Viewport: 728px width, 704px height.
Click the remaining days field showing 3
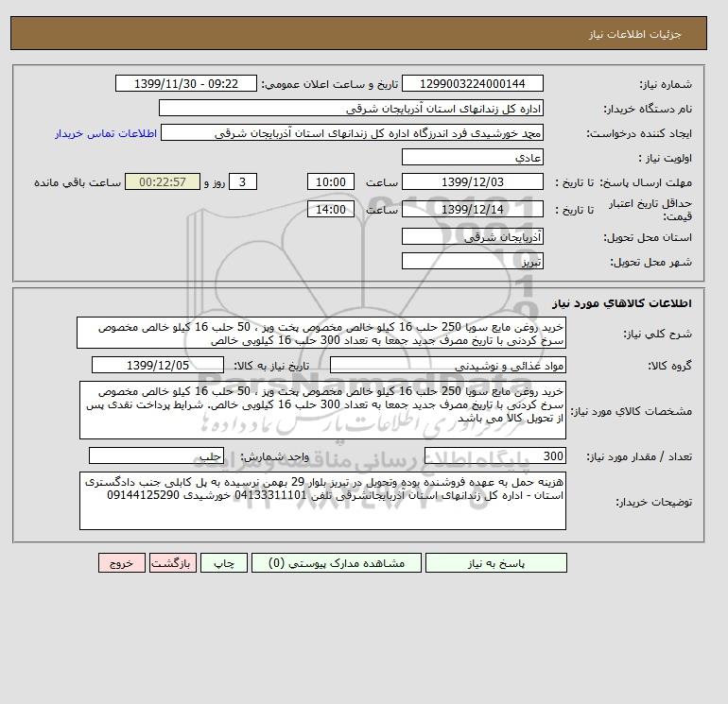tap(243, 182)
